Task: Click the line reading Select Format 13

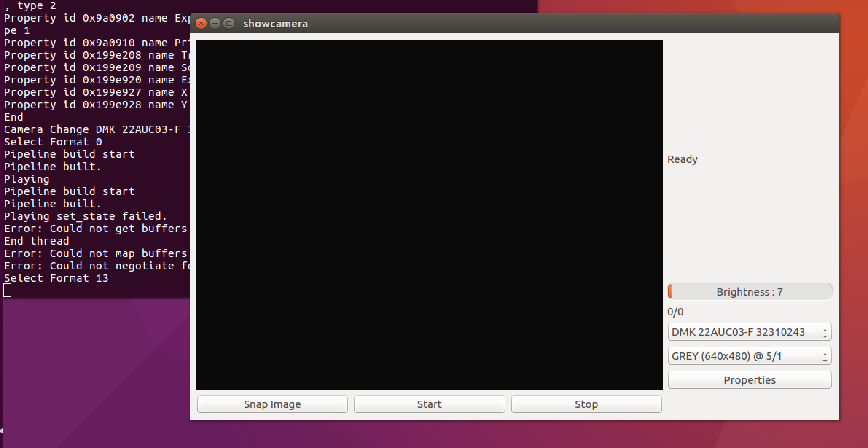Action: coord(56,278)
